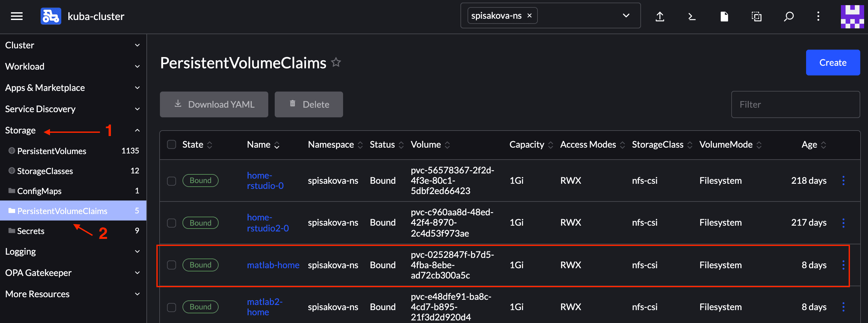
Task: Check the home-rstudio-0 row checkbox
Action: [172, 181]
